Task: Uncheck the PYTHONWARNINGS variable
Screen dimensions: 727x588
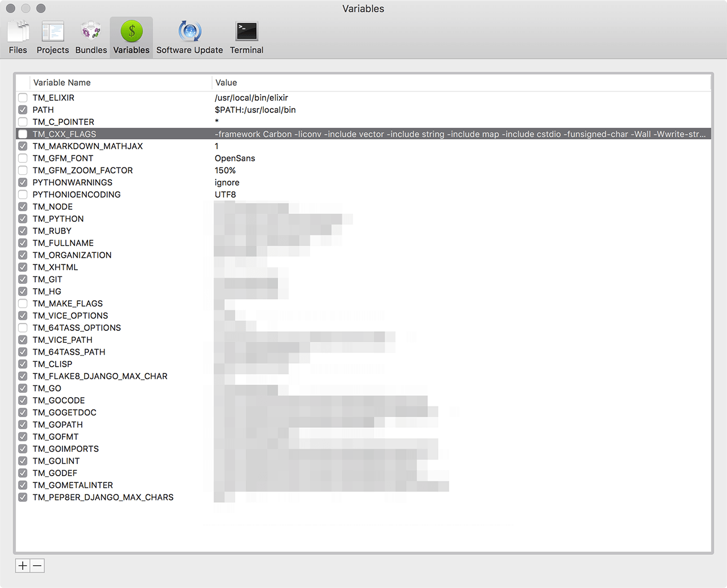Action: pyautogui.click(x=23, y=182)
